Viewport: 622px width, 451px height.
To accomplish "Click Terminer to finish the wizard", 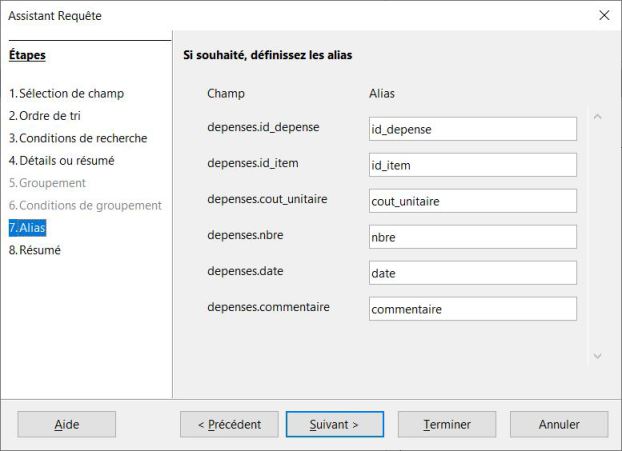I will click(x=447, y=424).
